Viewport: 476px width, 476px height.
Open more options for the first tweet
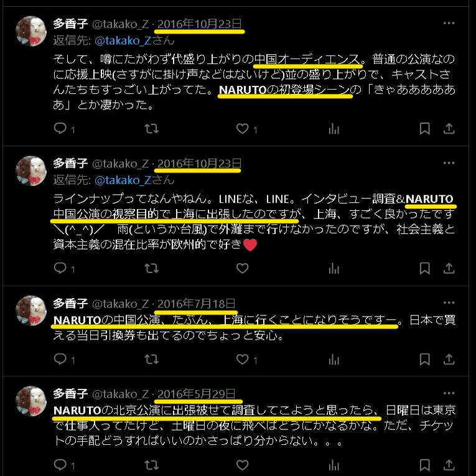click(x=449, y=23)
